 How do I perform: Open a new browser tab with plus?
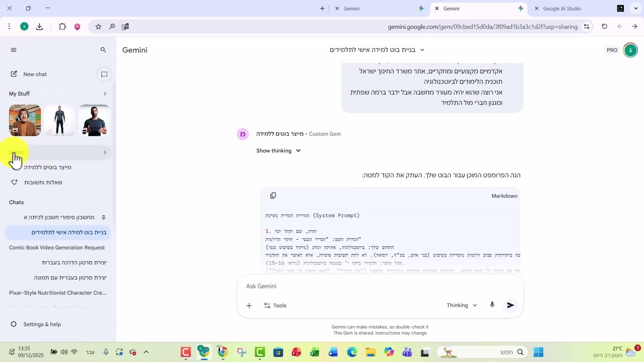[x=322, y=9]
